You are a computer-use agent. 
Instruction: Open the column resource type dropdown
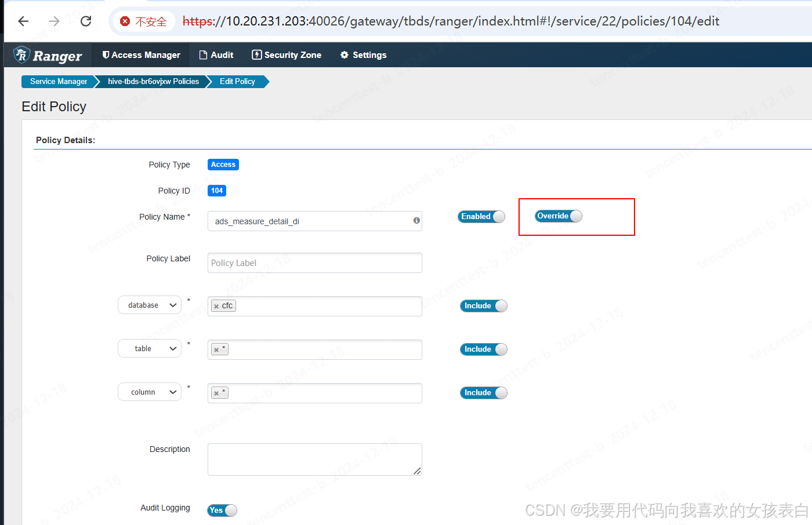click(x=149, y=392)
